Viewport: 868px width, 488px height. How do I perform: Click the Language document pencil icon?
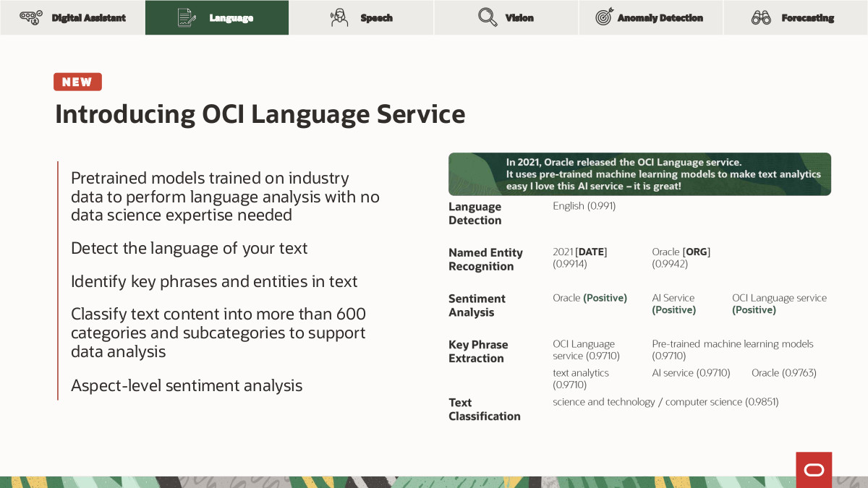[187, 17]
